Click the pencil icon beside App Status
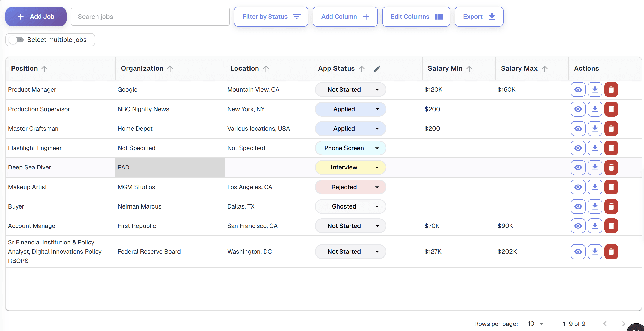 [x=377, y=69]
